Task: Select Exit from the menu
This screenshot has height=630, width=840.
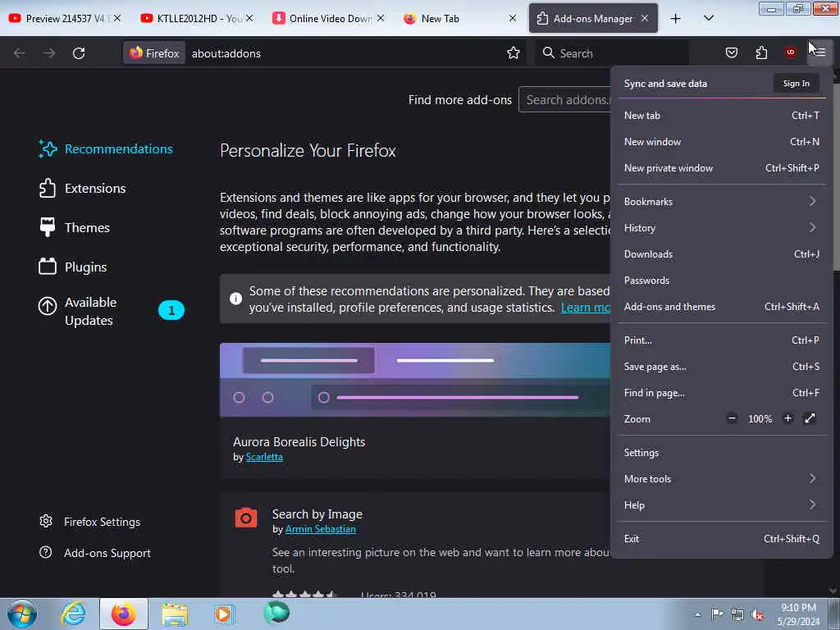Action: (721, 539)
